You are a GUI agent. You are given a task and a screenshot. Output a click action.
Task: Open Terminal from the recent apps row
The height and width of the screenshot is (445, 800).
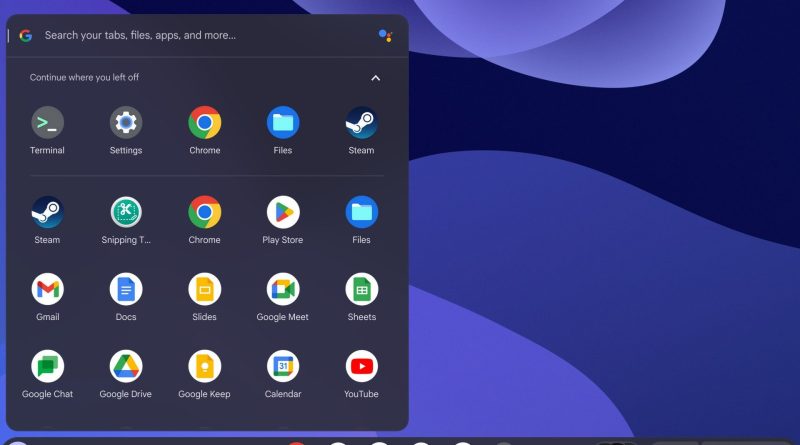coord(47,122)
